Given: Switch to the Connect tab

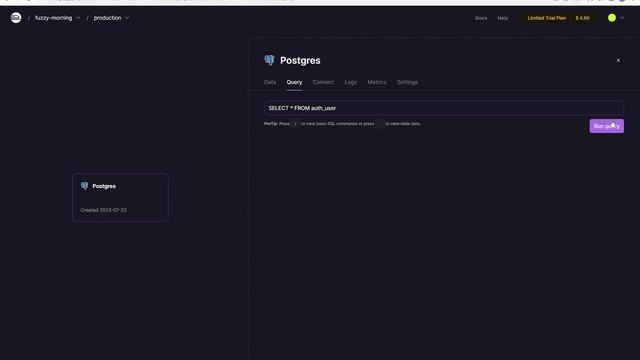Looking at the screenshot, I should (x=323, y=82).
